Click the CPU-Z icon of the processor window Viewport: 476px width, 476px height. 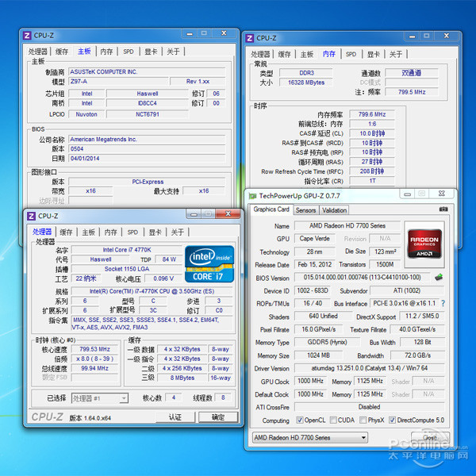tap(31, 216)
